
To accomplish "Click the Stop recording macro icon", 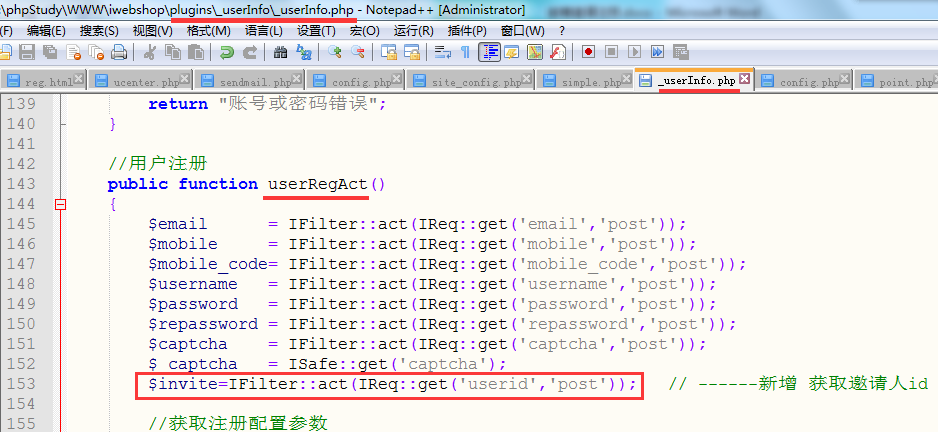I will click(x=611, y=52).
